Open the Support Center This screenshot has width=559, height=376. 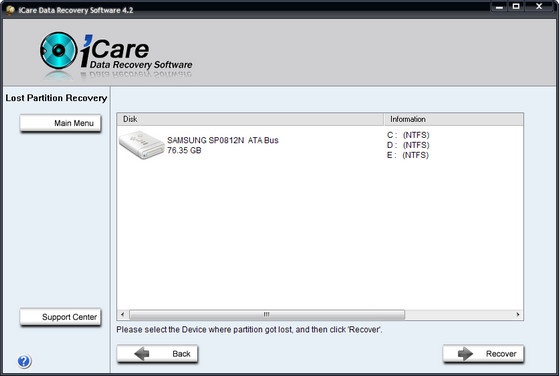(x=61, y=317)
